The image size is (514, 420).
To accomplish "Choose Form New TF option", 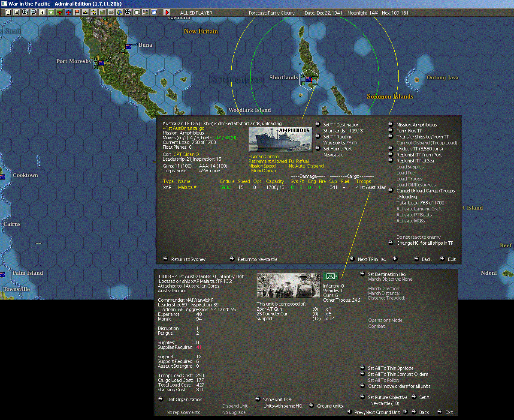I will point(409,131).
